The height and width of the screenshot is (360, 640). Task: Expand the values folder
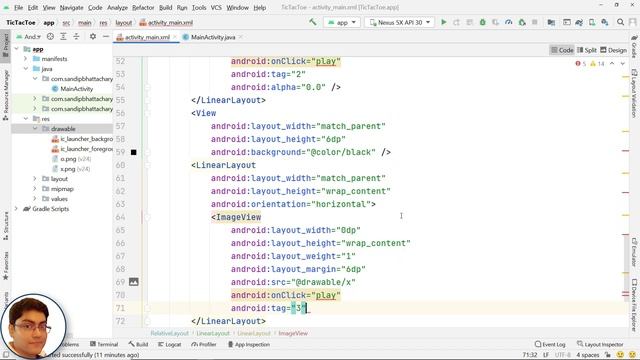click(x=35, y=199)
